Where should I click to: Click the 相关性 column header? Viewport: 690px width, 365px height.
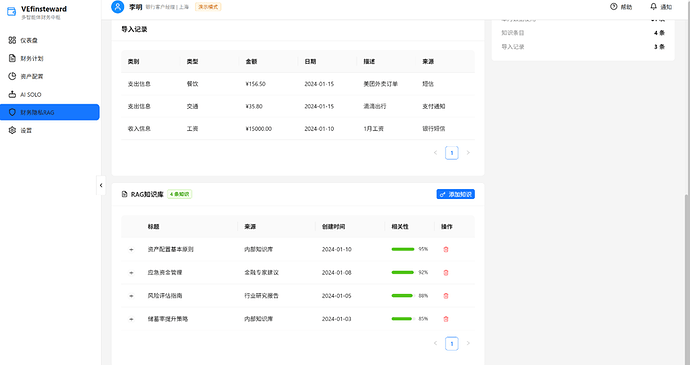click(x=400, y=226)
